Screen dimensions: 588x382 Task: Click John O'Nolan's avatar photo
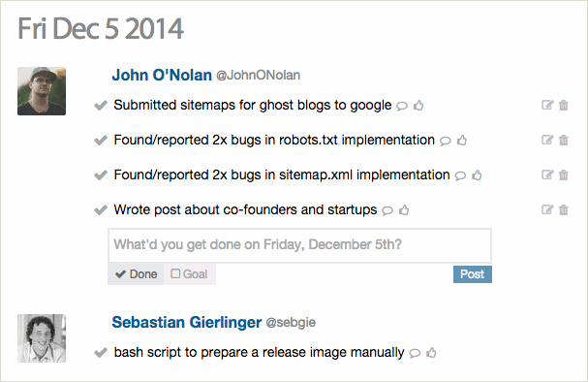click(42, 91)
